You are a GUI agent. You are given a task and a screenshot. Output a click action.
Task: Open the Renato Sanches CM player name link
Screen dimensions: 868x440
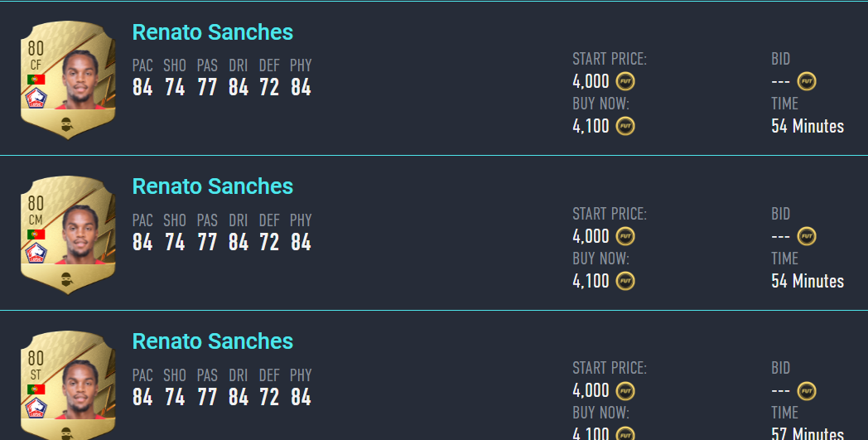(213, 186)
